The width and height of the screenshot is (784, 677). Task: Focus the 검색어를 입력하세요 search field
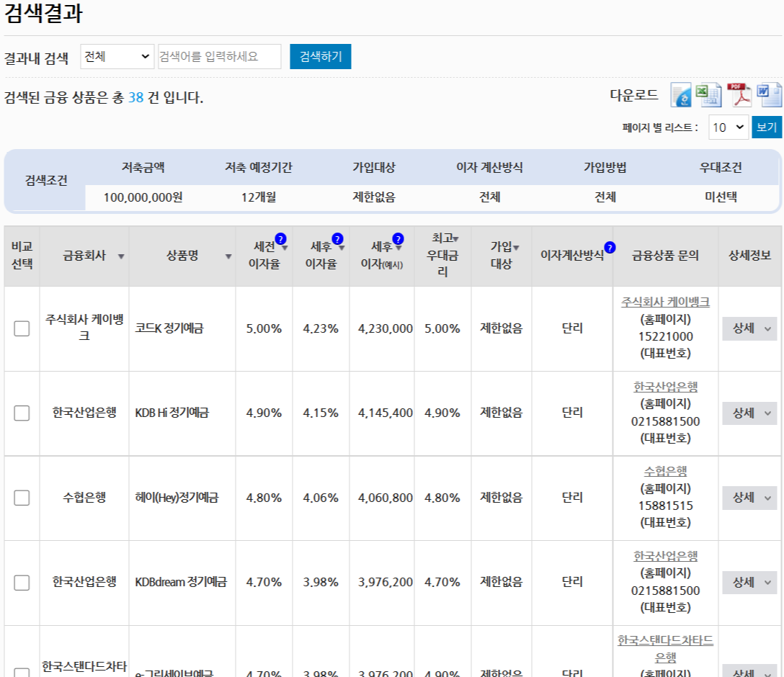pyautogui.click(x=220, y=56)
